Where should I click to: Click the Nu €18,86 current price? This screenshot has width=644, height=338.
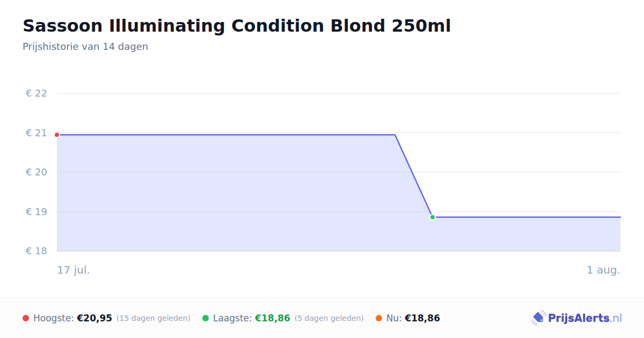422,318
